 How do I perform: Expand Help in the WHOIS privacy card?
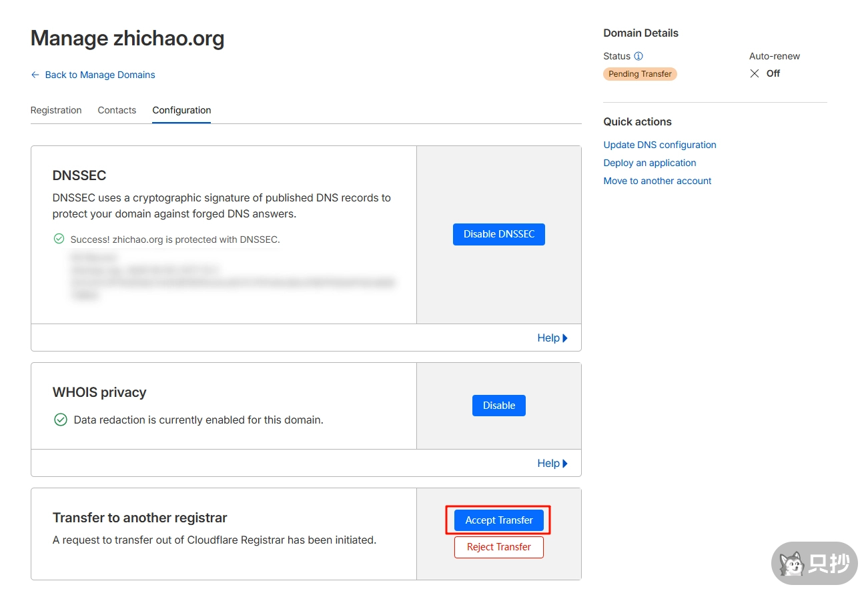[552, 463]
